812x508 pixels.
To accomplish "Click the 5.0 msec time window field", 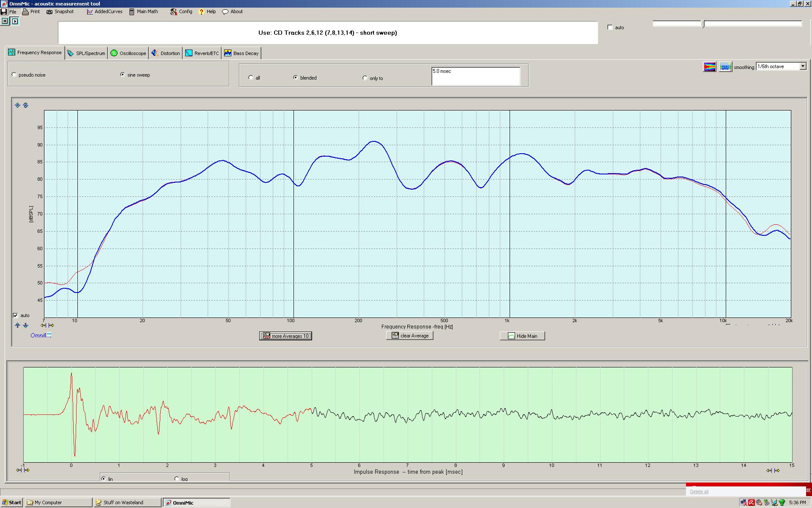I will pyautogui.click(x=476, y=76).
